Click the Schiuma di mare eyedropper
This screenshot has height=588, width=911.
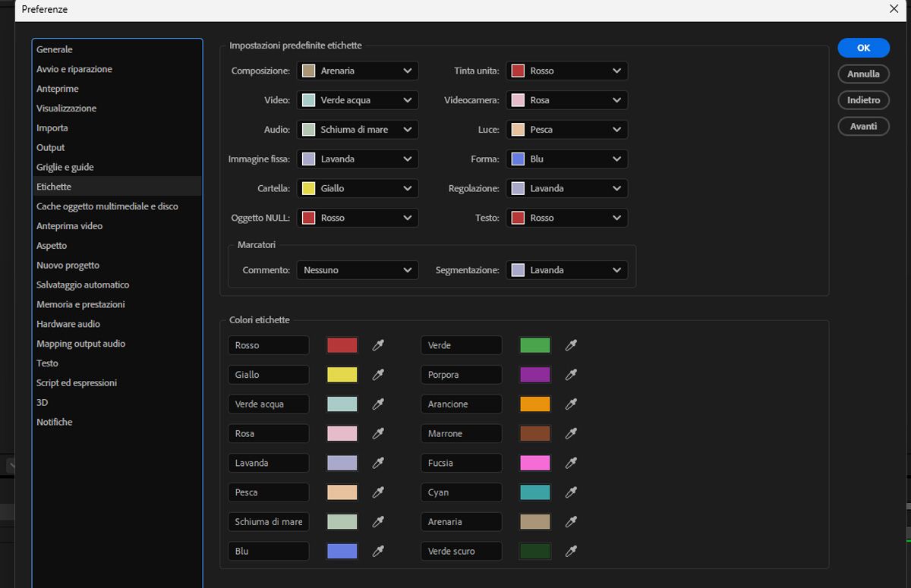(378, 522)
